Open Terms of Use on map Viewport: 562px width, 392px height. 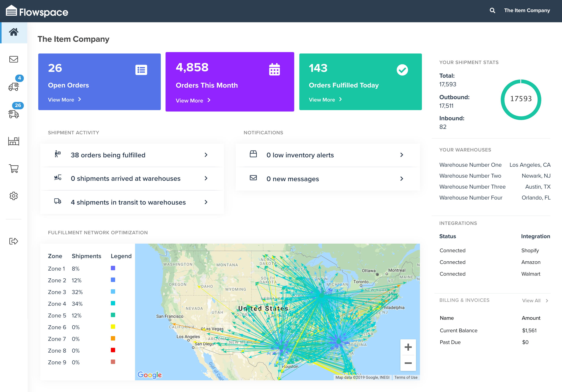pos(405,377)
